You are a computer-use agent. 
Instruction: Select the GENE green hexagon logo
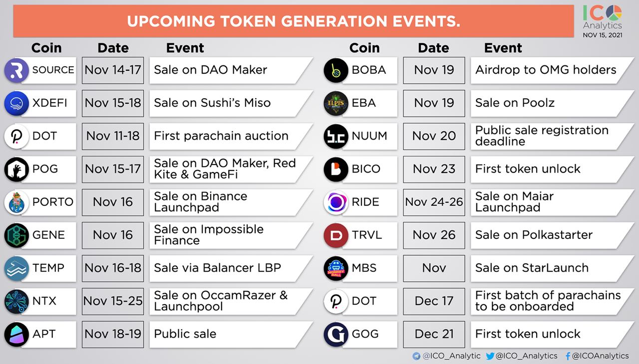point(16,235)
